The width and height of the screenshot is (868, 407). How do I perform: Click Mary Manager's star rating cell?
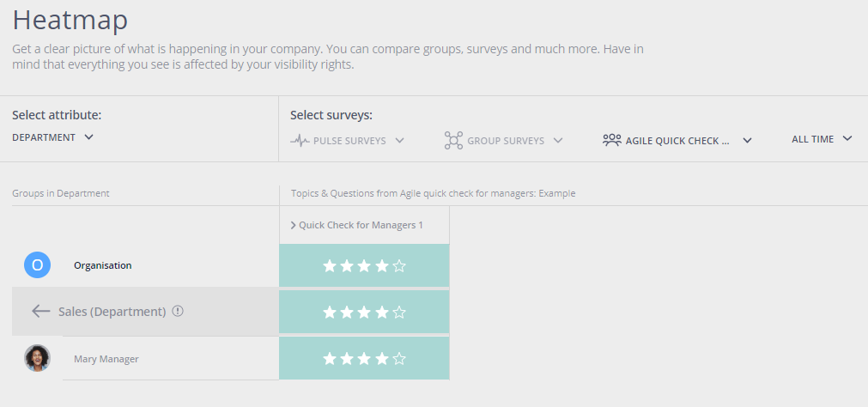click(x=364, y=359)
